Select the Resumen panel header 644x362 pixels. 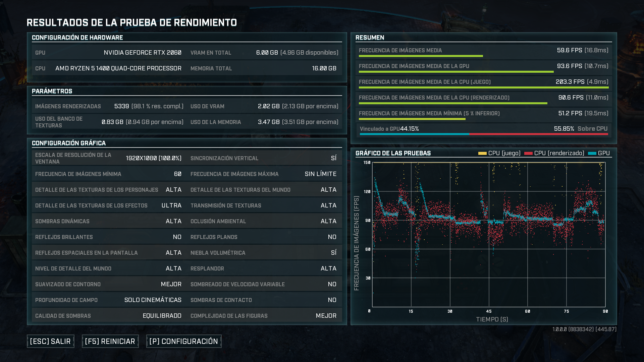pos(370,38)
